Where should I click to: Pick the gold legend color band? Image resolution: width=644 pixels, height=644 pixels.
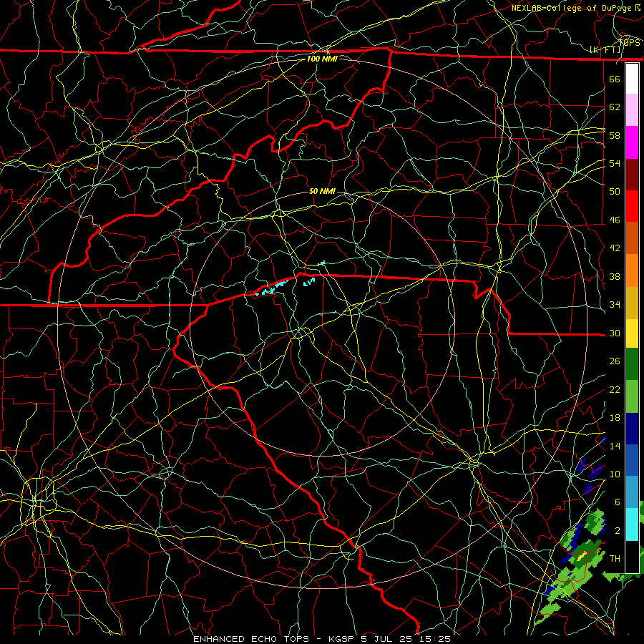[632, 303]
